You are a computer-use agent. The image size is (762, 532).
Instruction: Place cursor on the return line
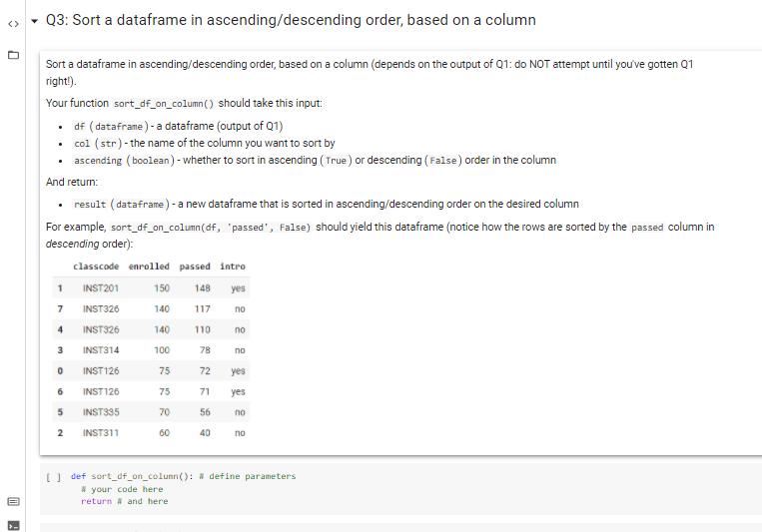125,501
